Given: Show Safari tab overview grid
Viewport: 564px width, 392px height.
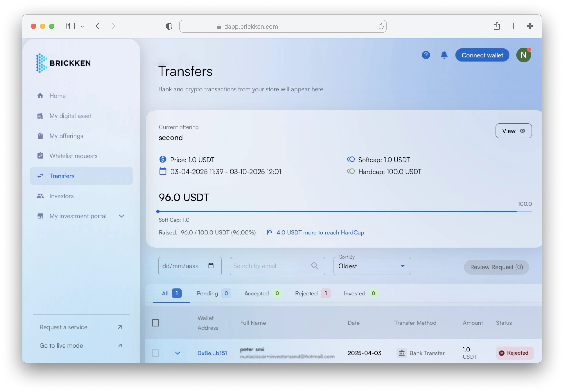Looking at the screenshot, I should [x=530, y=26].
